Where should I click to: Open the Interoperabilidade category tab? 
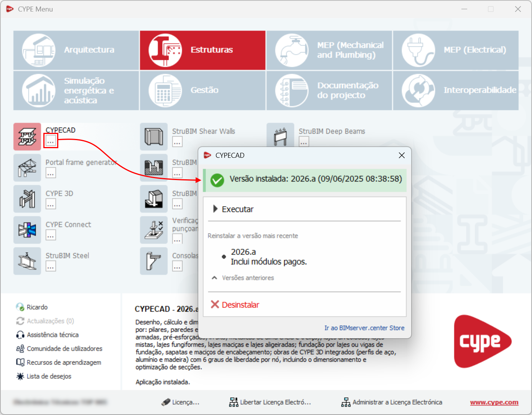click(456, 90)
